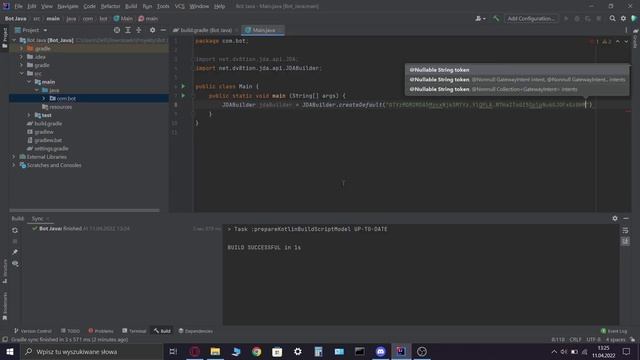Expand External Libraries node

pos(14,157)
